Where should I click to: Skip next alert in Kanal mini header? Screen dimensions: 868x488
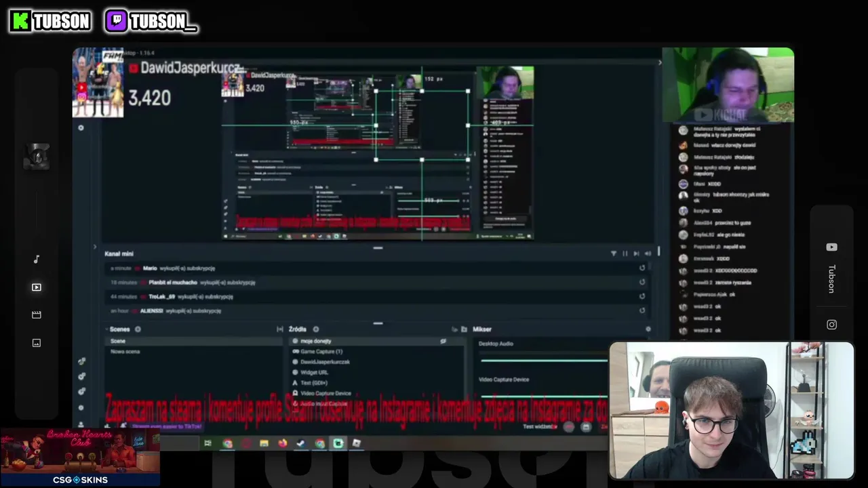[x=636, y=253]
